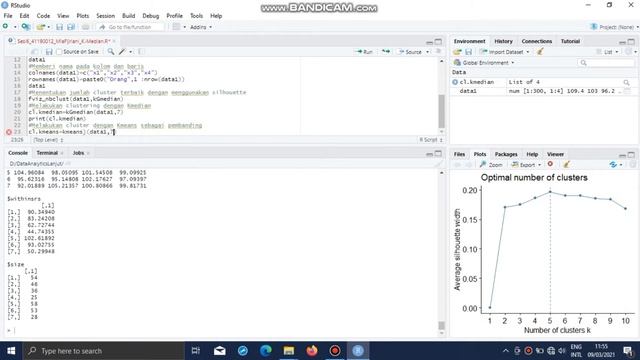Click the console vertical scrollbar thumb
Image resolution: width=640 pixels, height=360 pixels.
click(441, 325)
